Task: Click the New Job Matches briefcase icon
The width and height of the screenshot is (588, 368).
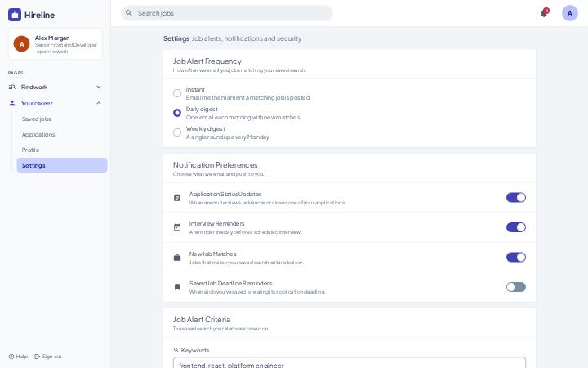Action: pos(177,258)
